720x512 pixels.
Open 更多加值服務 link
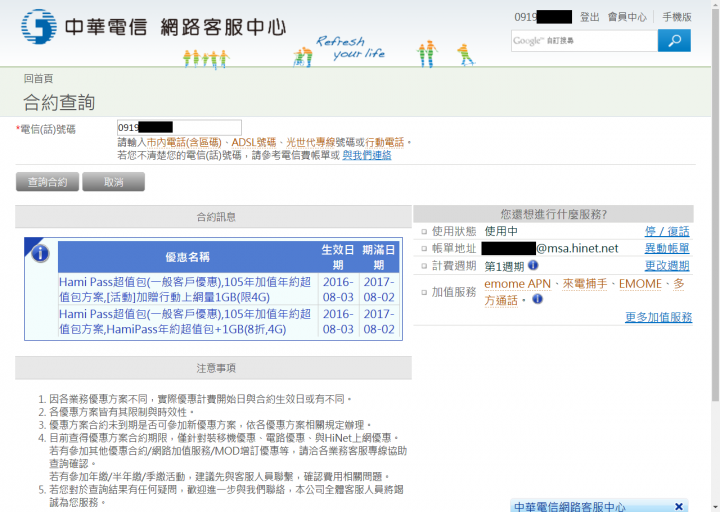658,317
